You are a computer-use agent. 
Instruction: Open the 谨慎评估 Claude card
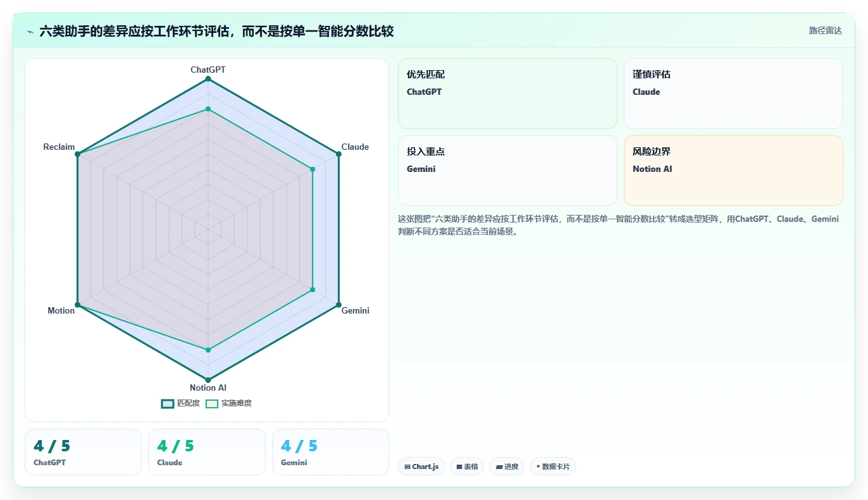tap(733, 94)
